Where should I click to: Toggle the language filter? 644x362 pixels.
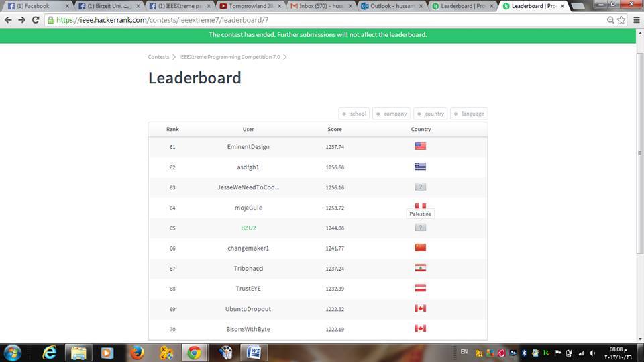[469, 114]
